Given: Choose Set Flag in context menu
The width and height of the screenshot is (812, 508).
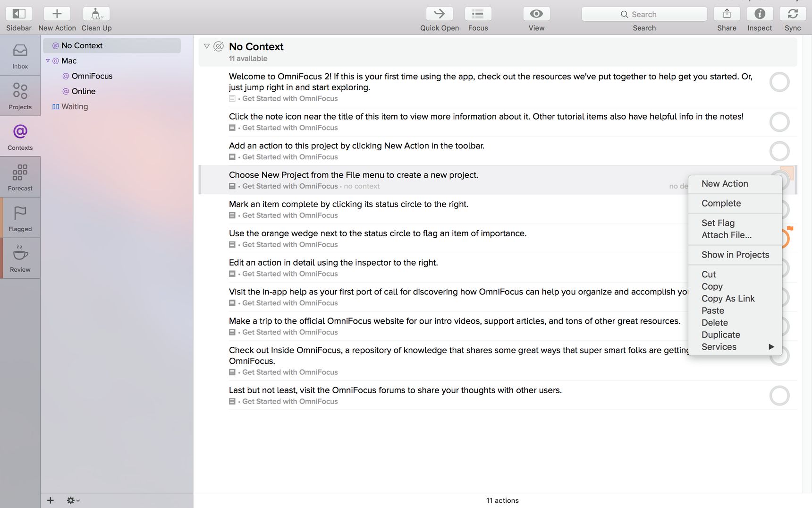Looking at the screenshot, I should click(x=735, y=223).
